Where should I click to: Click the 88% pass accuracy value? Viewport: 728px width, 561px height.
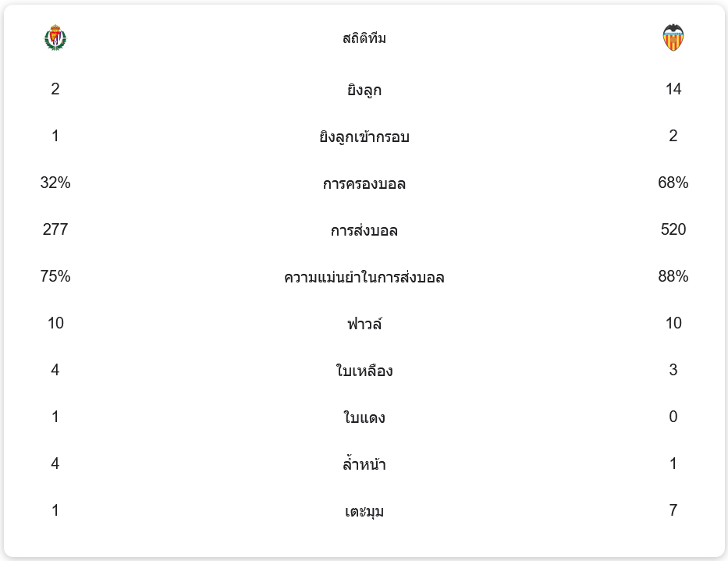673,276
